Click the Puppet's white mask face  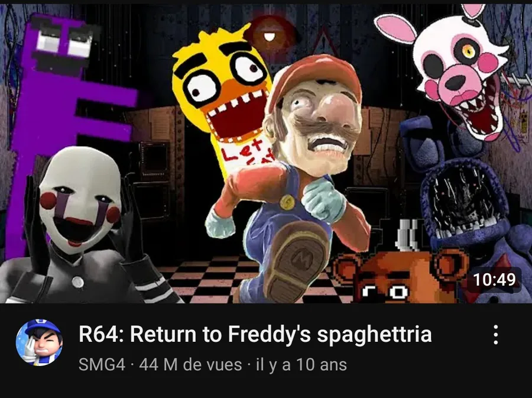coord(79,200)
